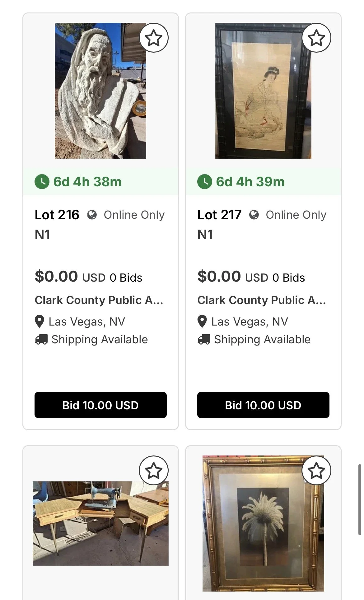This screenshot has height=600, width=364.
Task: Open the sewing machine table photo
Action: pyautogui.click(x=100, y=523)
